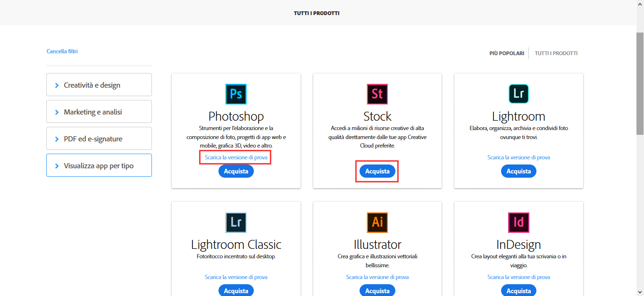Click the Illustrator product title
The width and height of the screenshot is (644, 296).
[x=376, y=244]
